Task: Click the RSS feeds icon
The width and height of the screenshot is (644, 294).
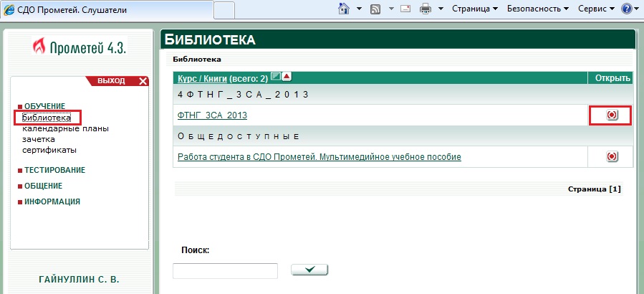Action: [x=375, y=9]
